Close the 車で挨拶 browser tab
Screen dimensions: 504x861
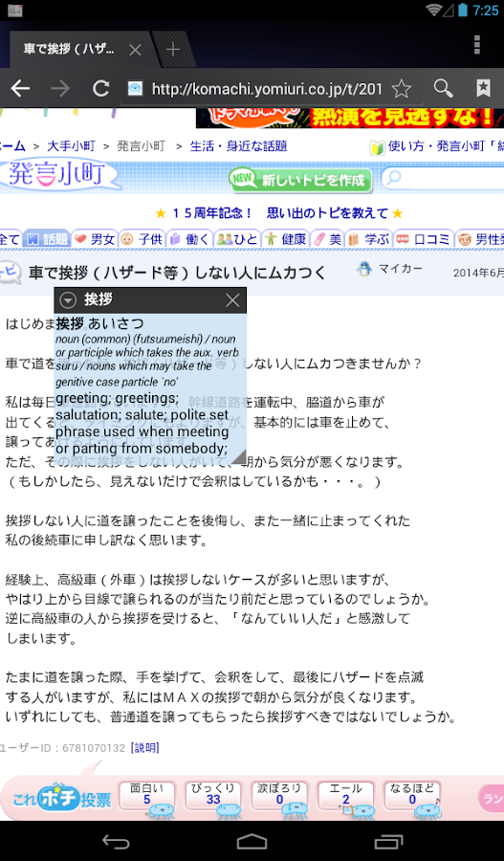[x=135, y=51]
